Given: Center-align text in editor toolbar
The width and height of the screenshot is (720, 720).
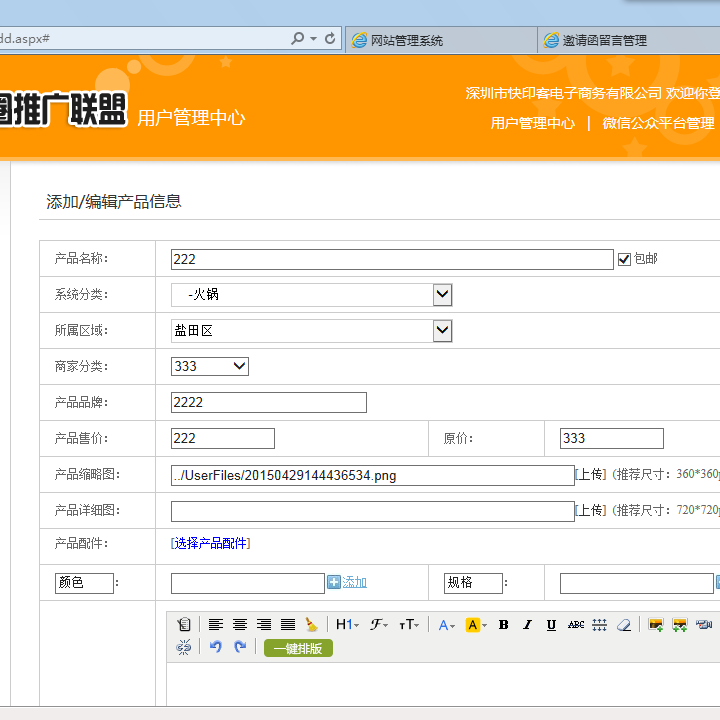Looking at the screenshot, I should [x=240, y=625].
